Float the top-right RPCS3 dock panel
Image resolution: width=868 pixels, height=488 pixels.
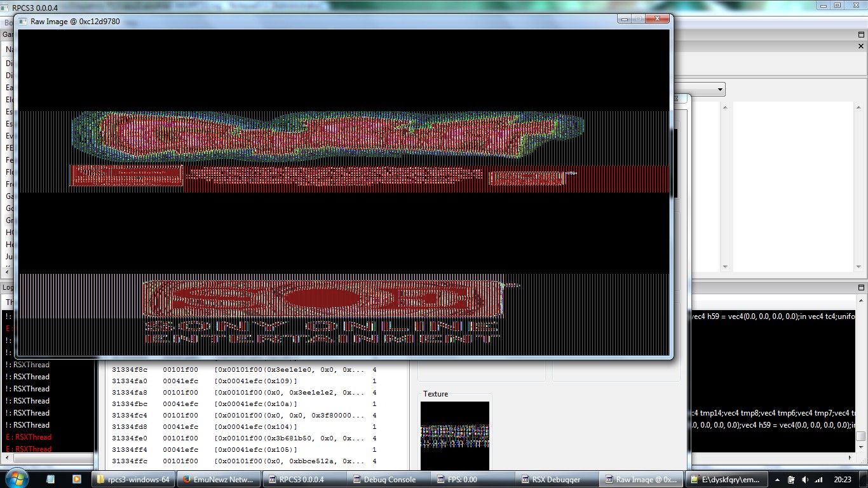click(861, 35)
